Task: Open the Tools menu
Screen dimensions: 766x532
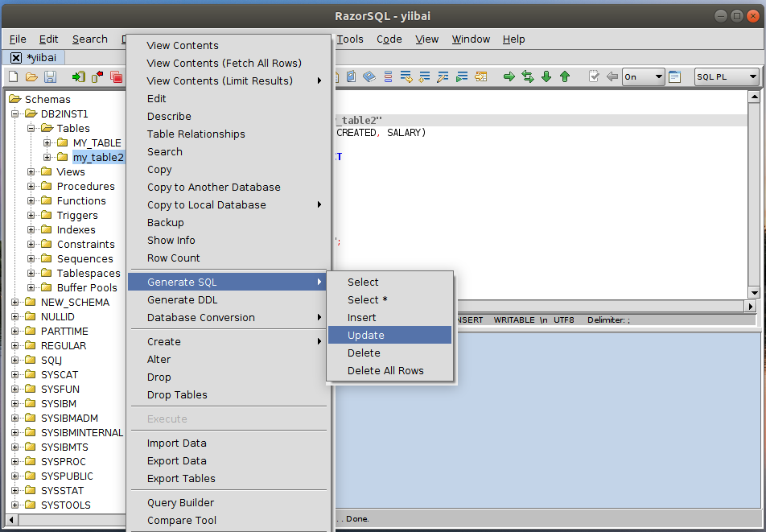Action: pos(350,39)
